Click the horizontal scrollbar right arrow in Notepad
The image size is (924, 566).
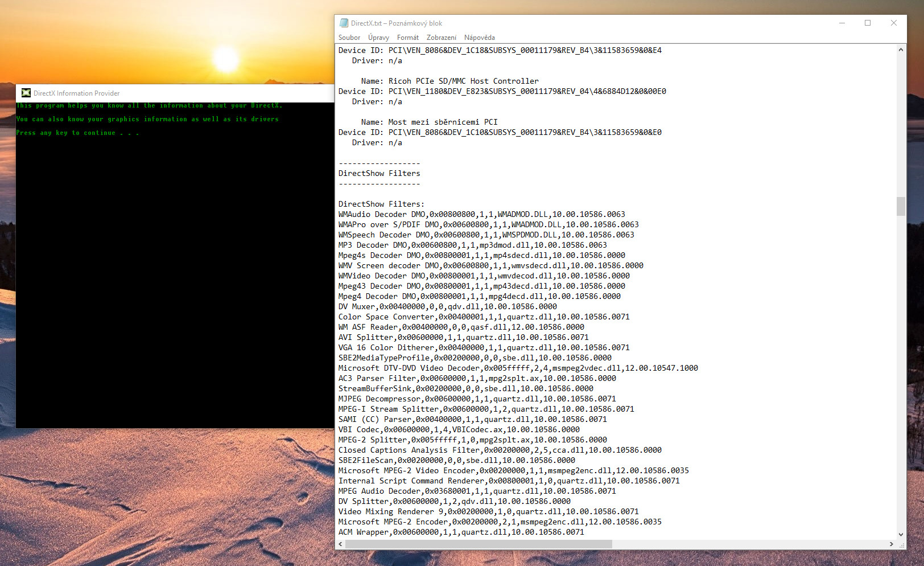click(892, 544)
